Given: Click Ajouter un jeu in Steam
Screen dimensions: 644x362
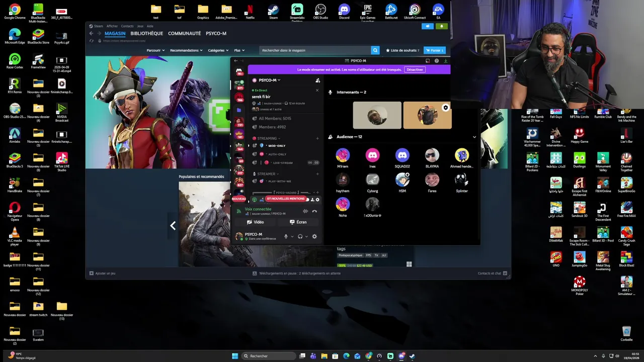Looking at the screenshot, I should [103, 273].
